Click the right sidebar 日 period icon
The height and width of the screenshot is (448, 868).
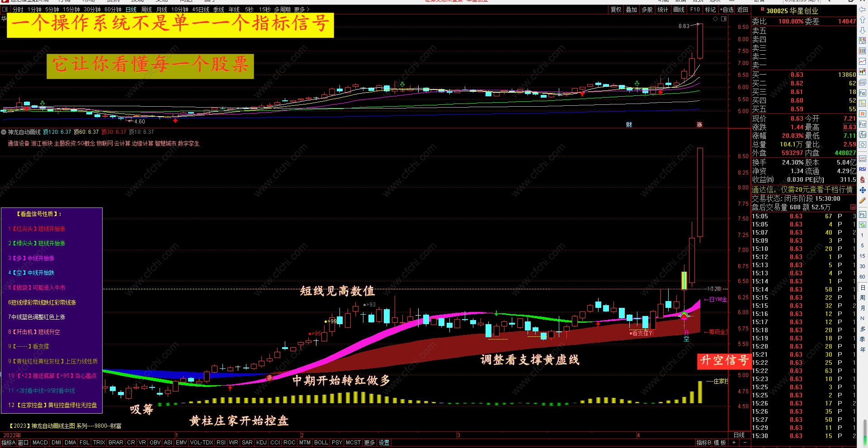862,288
